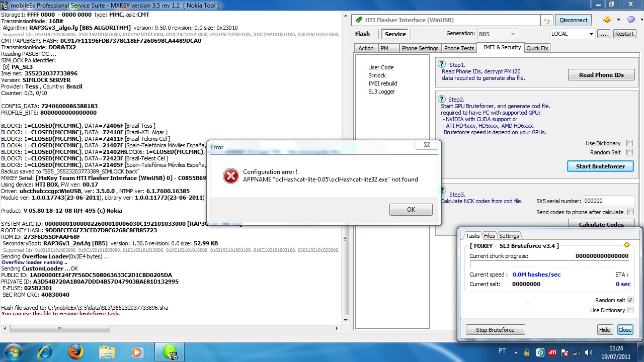644x362 pixels.
Task: Open Firefox from the taskbar
Action: [76, 351]
